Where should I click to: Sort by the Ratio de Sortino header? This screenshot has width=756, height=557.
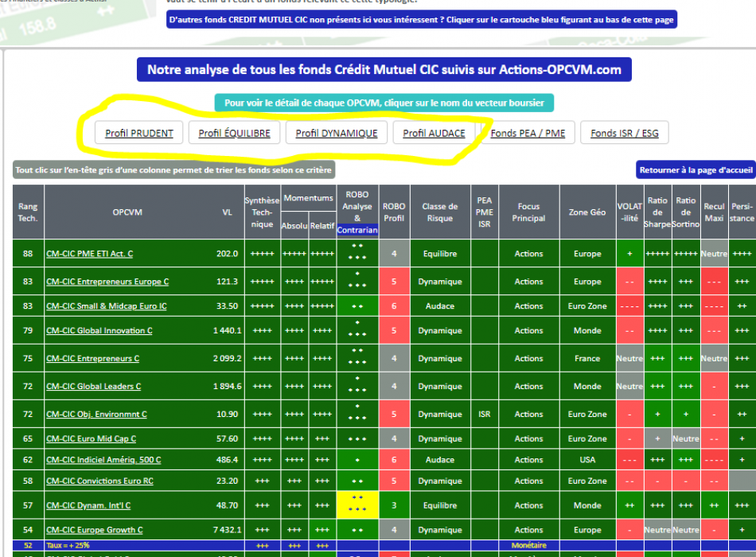pyautogui.click(x=686, y=212)
